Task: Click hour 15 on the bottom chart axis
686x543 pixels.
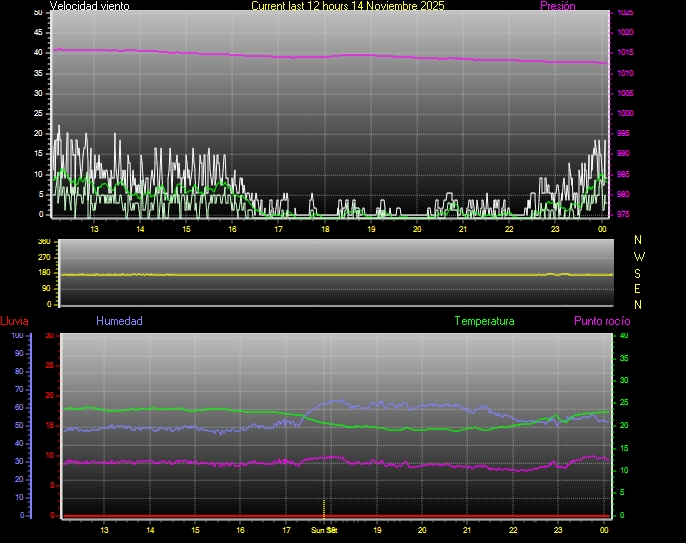Action: point(195,530)
